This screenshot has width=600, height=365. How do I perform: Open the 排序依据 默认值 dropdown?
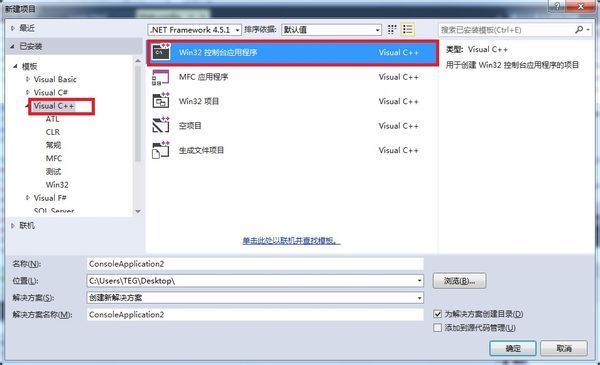click(x=378, y=30)
